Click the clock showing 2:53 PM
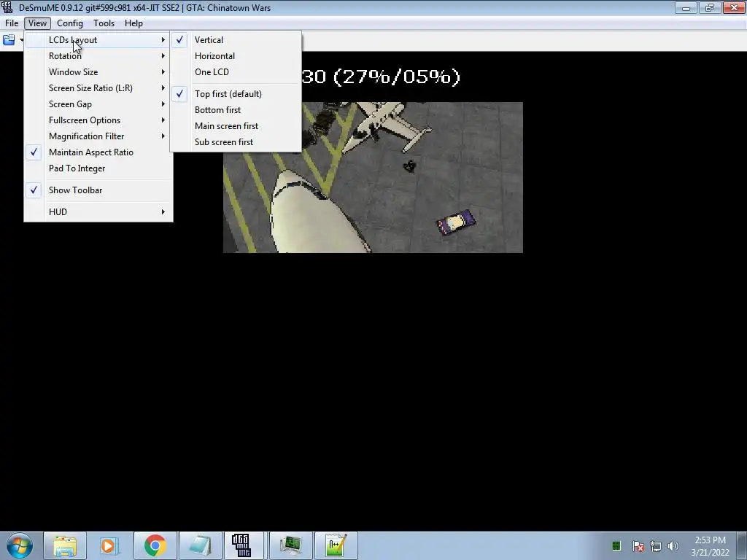 (710, 546)
